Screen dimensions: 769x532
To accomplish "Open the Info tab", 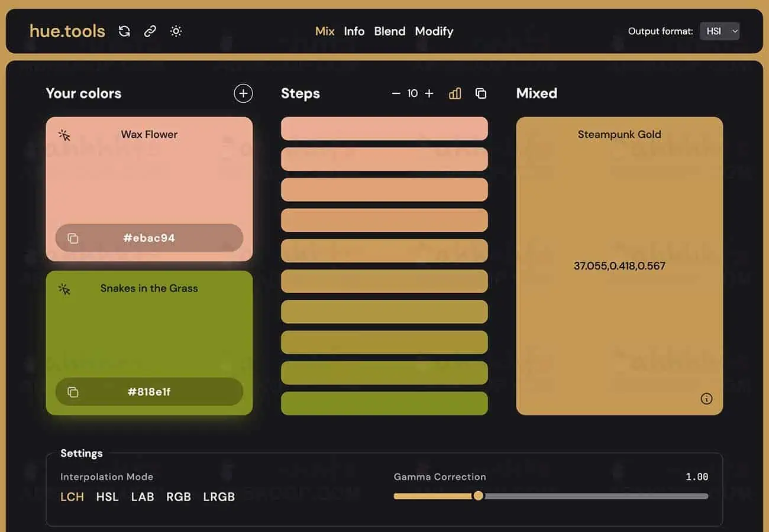I will point(354,31).
